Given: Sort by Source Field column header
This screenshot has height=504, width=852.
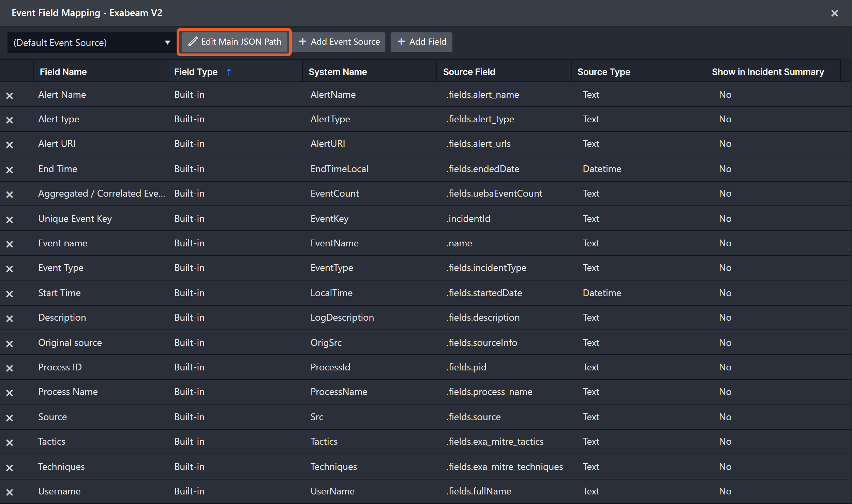Looking at the screenshot, I should (x=469, y=72).
